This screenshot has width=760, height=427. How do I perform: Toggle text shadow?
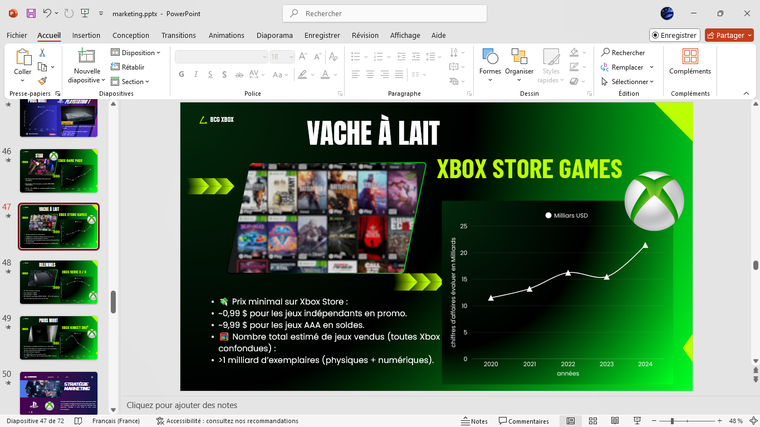pos(224,75)
